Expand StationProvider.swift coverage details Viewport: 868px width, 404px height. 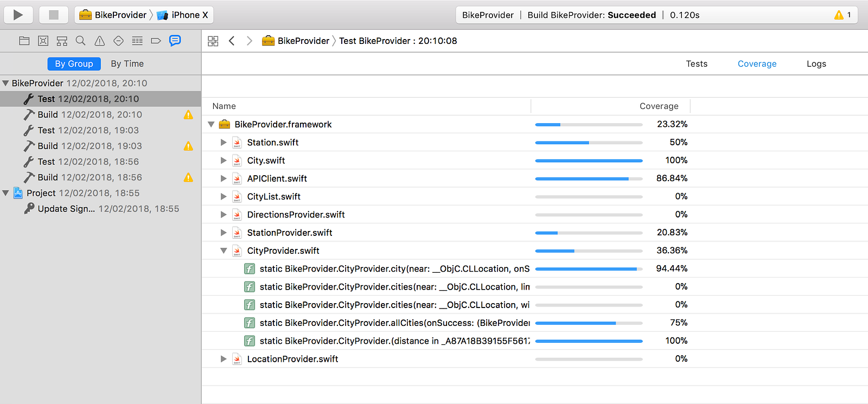pos(224,233)
